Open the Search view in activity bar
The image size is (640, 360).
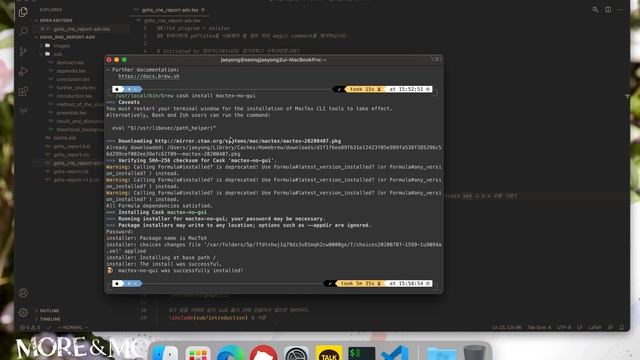(23, 31)
